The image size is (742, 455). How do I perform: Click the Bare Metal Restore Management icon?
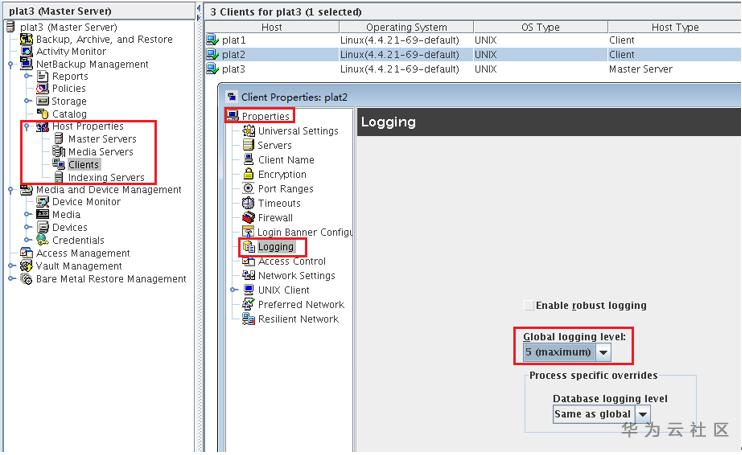click(x=26, y=279)
